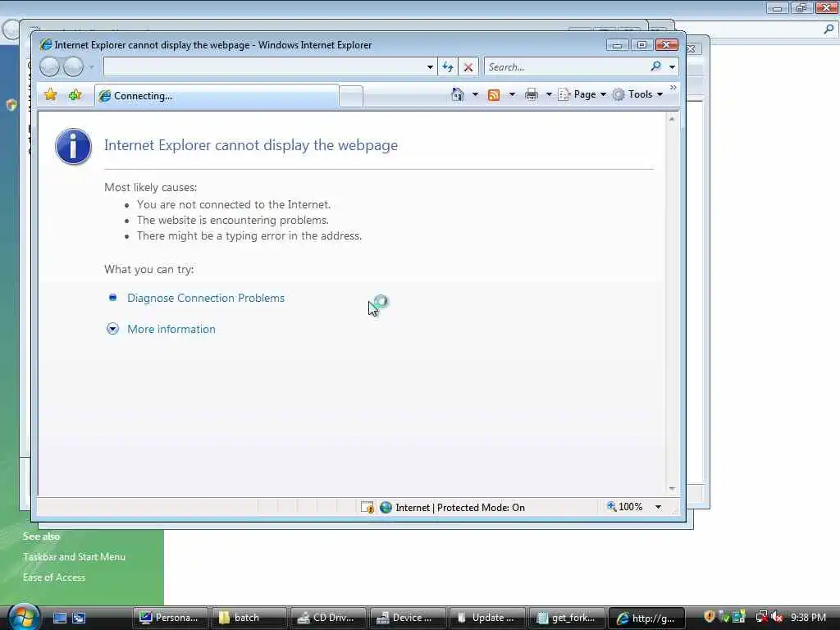This screenshot has height=630, width=840.
Task: Click the network connection tray icon
Action: point(761,617)
